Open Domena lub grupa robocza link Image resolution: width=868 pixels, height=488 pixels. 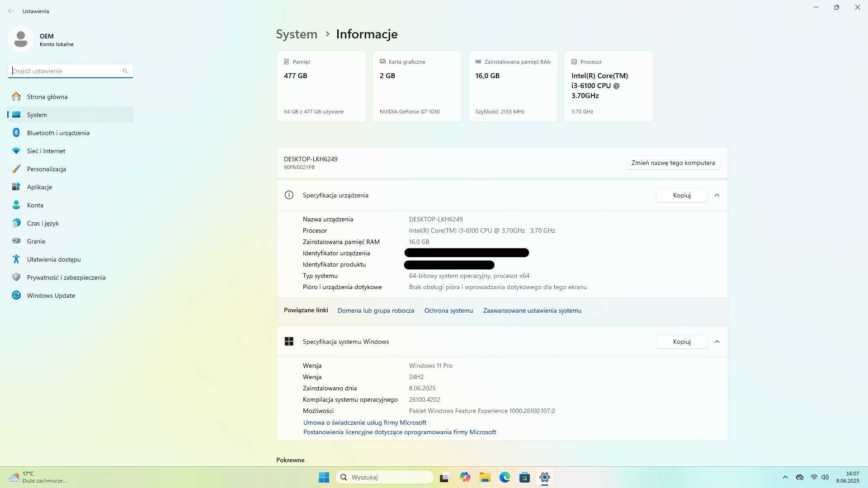point(376,310)
